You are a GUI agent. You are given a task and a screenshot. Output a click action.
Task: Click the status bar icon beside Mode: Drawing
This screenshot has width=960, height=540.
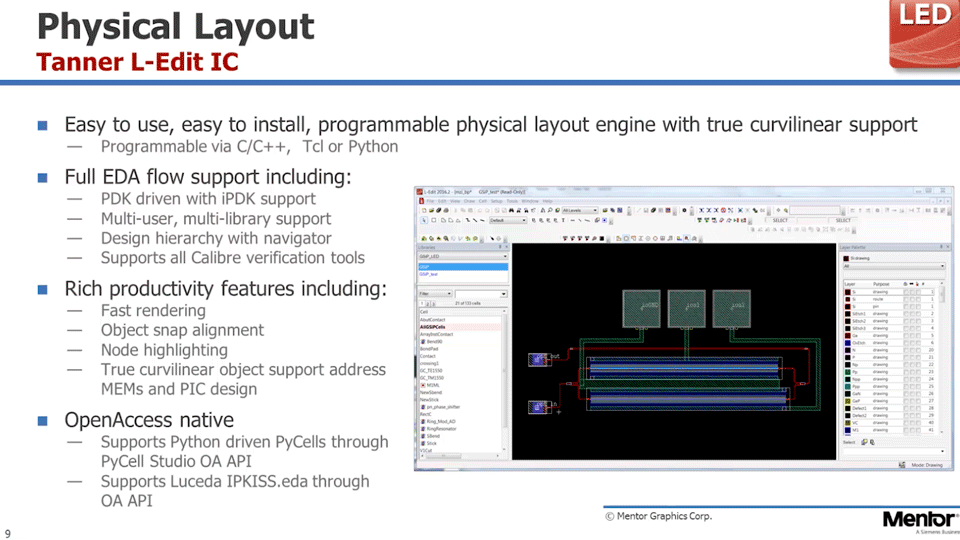click(902, 465)
